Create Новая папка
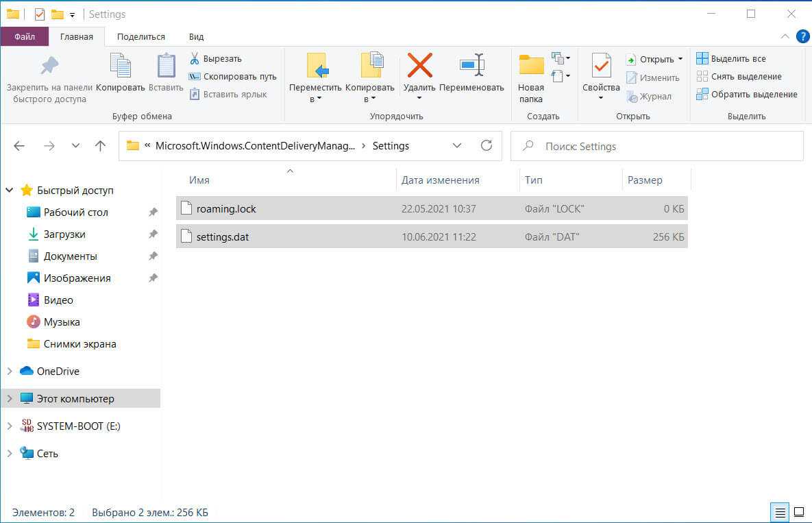Screen dimensions: 812x523 (531, 77)
